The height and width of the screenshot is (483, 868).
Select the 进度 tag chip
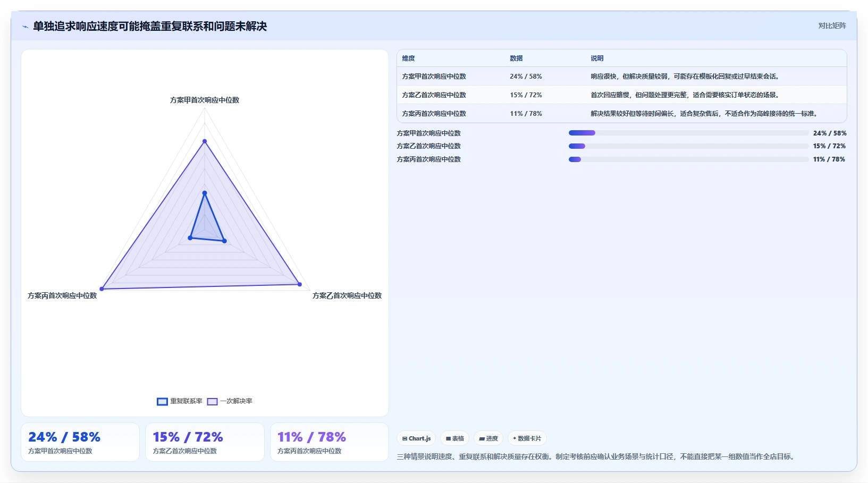click(x=488, y=438)
